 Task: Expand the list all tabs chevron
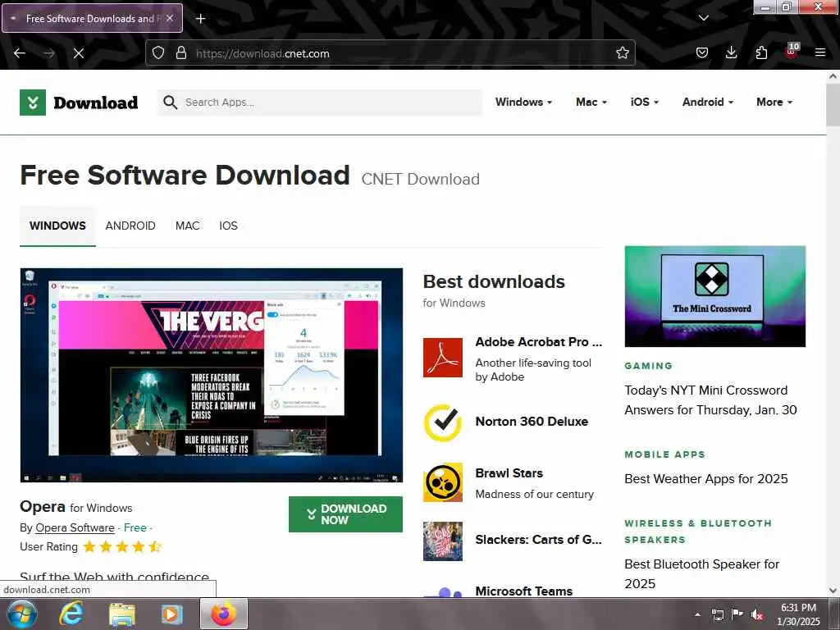click(703, 18)
